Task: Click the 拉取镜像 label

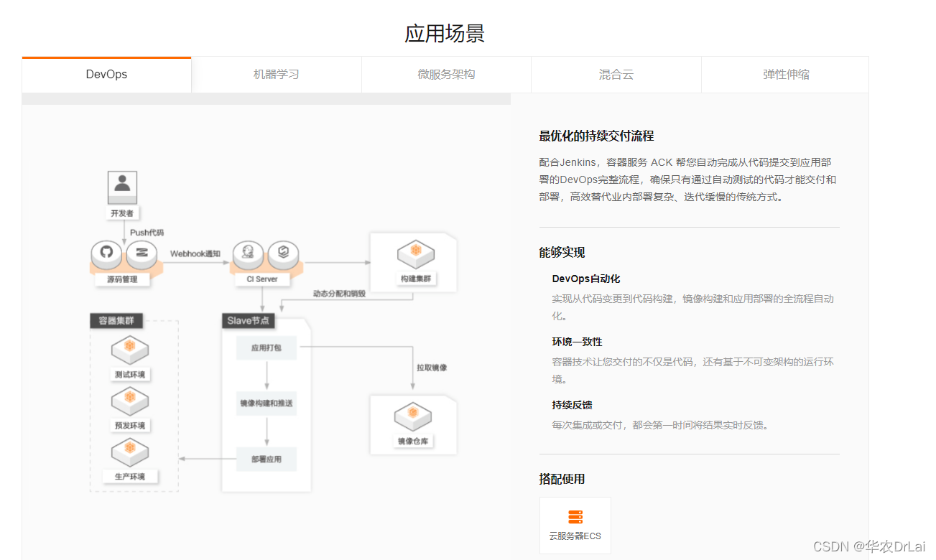Action: click(432, 368)
